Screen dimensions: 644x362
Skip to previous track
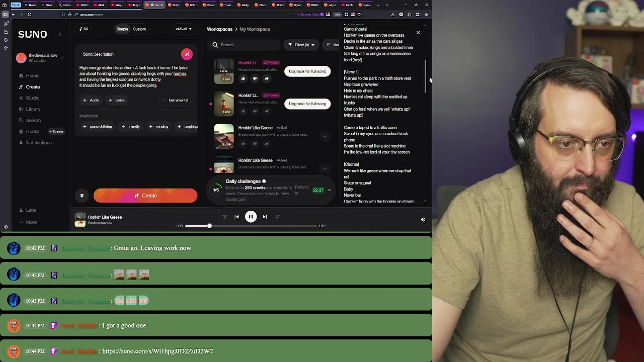pyautogui.click(x=236, y=217)
